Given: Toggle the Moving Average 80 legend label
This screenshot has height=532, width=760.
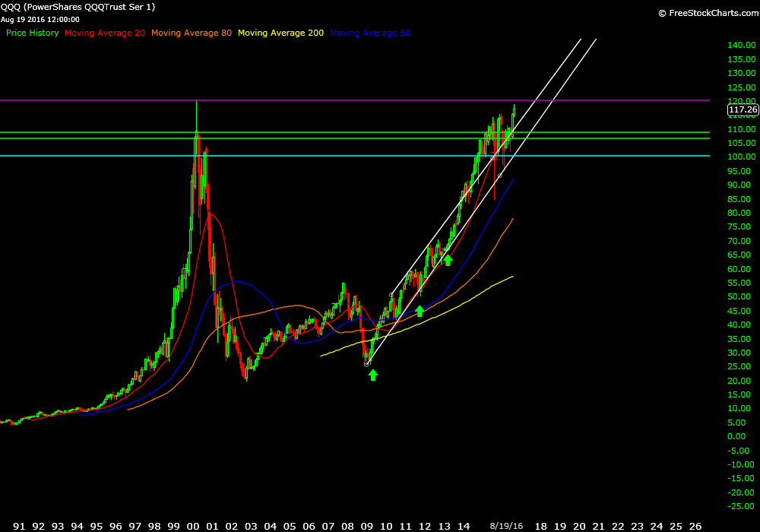Looking at the screenshot, I should (x=192, y=33).
